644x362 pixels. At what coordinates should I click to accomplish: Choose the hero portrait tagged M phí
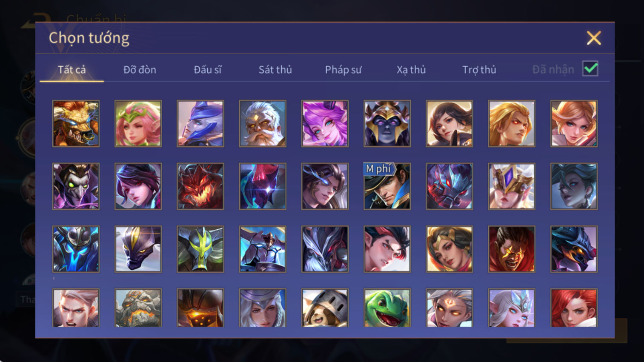pos(387,186)
